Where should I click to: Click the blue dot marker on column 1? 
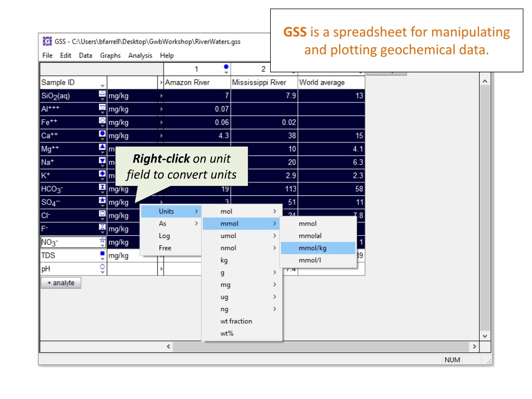tap(227, 66)
